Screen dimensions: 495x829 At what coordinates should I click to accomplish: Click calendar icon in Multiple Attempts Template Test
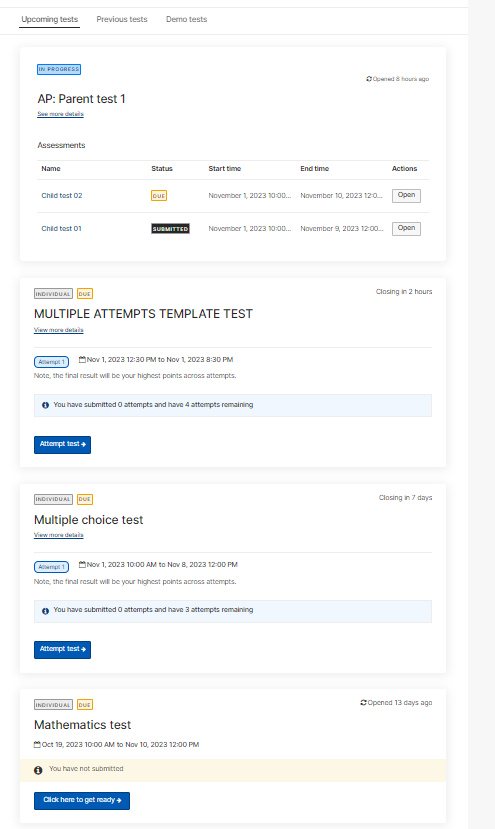(x=82, y=360)
